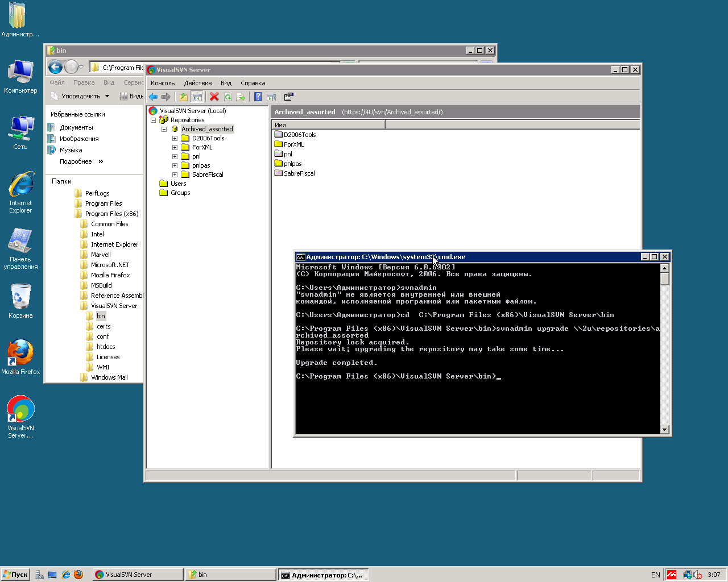728x582 pixels.
Task: Select the certs folder in Explorer tree
Action: pos(104,326)
